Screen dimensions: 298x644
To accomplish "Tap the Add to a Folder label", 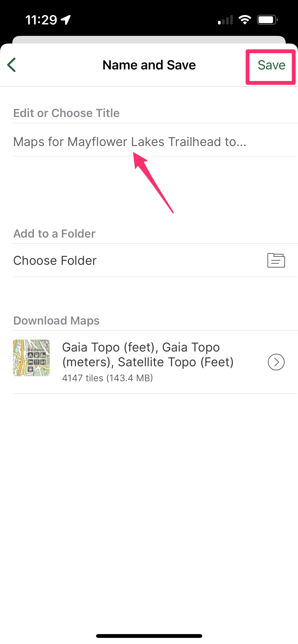I will (x=54, y=233).
